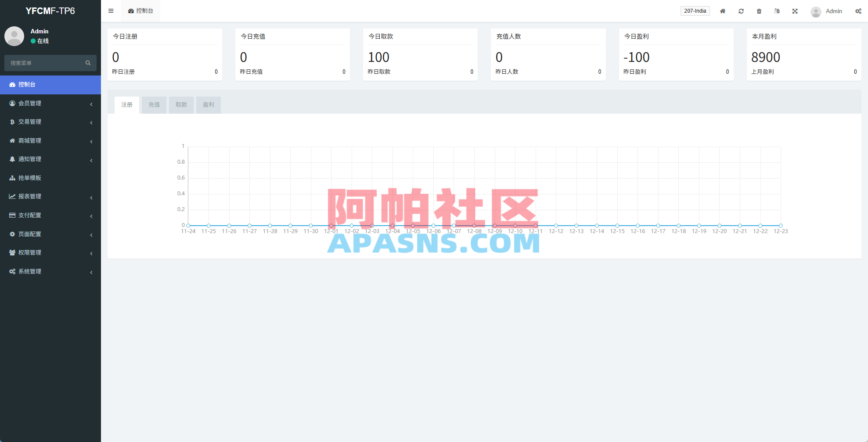Refresh the page with the circular arrows icon

[x=741, y=11]
